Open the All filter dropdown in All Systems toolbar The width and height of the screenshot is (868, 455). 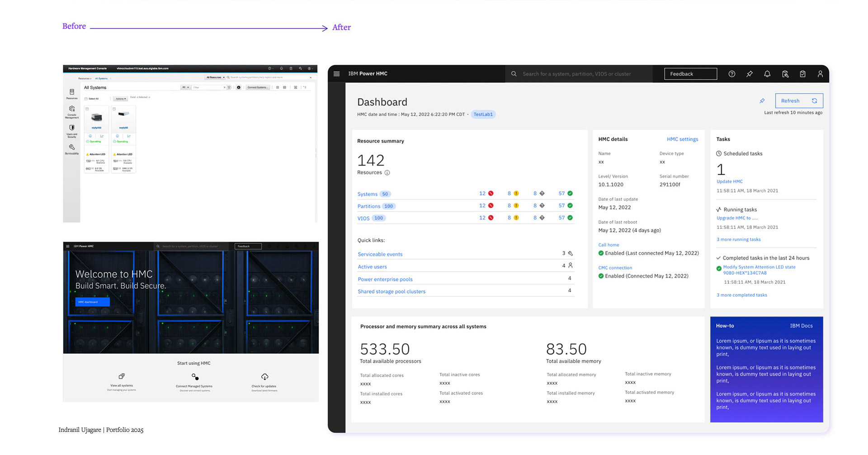(x=185, y=87)
